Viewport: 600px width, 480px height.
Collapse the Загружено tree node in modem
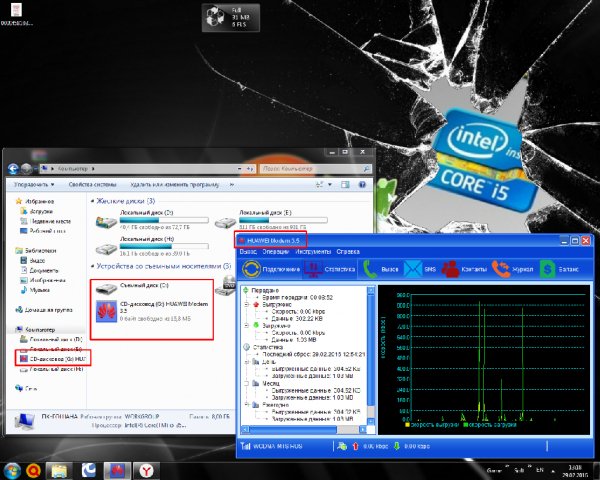[247, 326]
